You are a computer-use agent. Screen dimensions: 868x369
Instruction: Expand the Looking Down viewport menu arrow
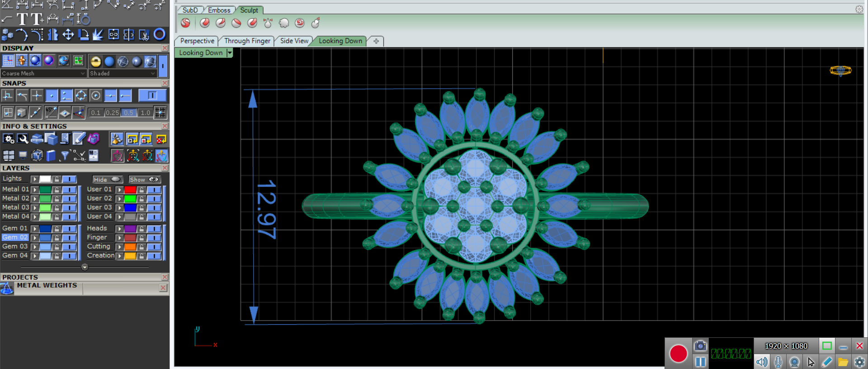[230, 53]
